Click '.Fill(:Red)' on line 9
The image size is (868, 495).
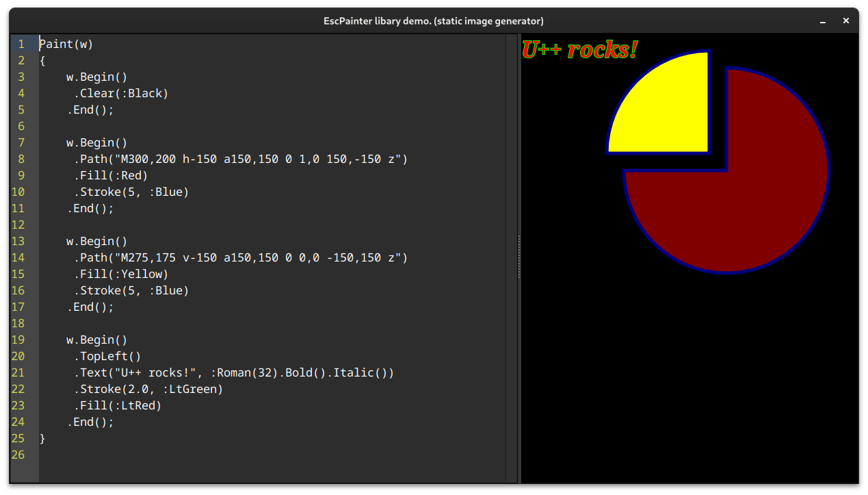(111, 175)
